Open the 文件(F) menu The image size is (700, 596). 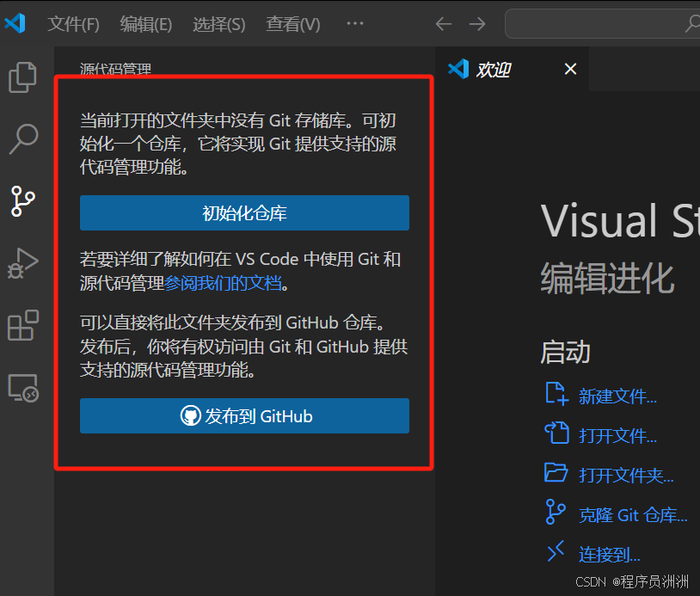74,24
